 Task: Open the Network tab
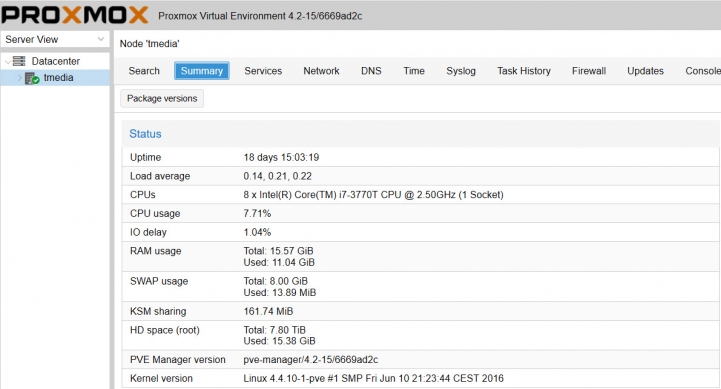coord(321,71)
